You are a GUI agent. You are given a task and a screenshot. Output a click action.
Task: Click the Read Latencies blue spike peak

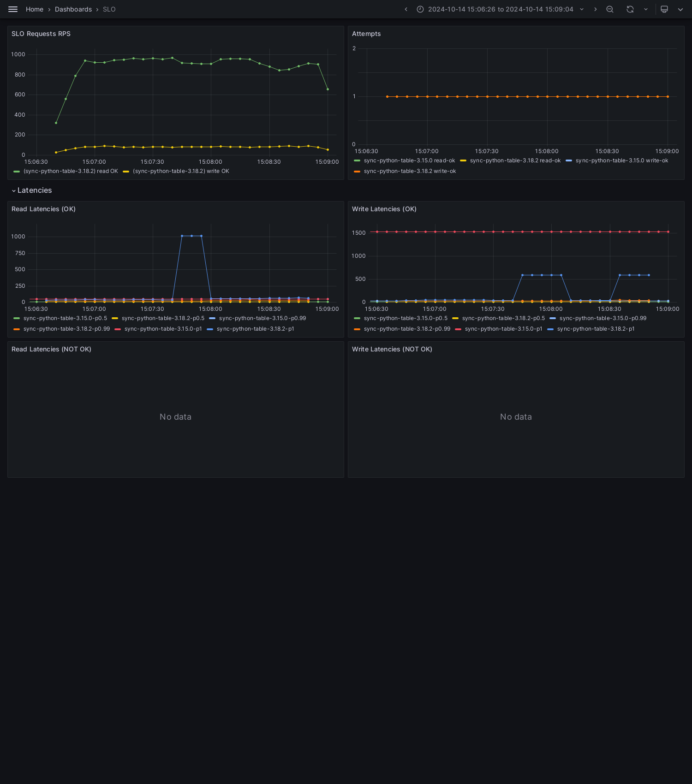click(191, 236)
